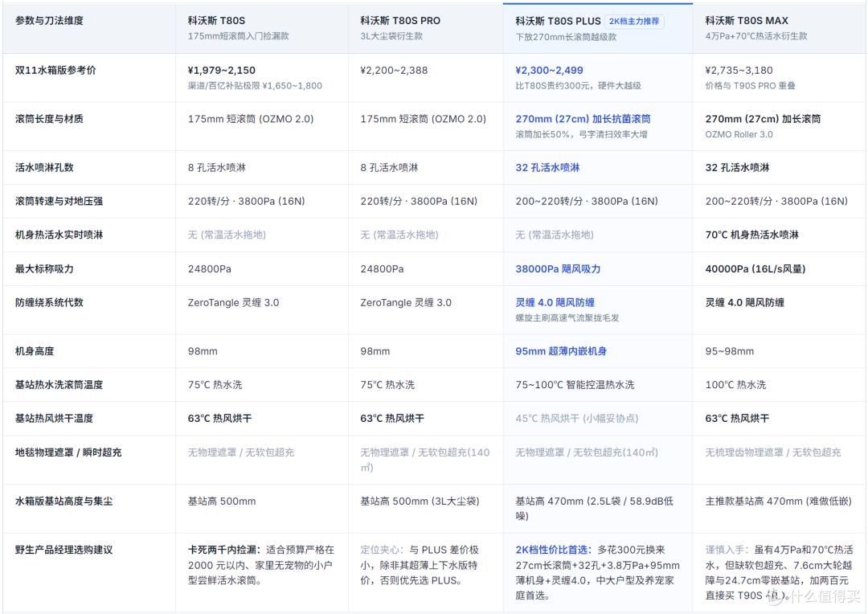Image resolution: width=868 pixels, height=614 pixels.
Task: Select the 基站热风烘干温度 row label
Action: [x=54, y=418]
